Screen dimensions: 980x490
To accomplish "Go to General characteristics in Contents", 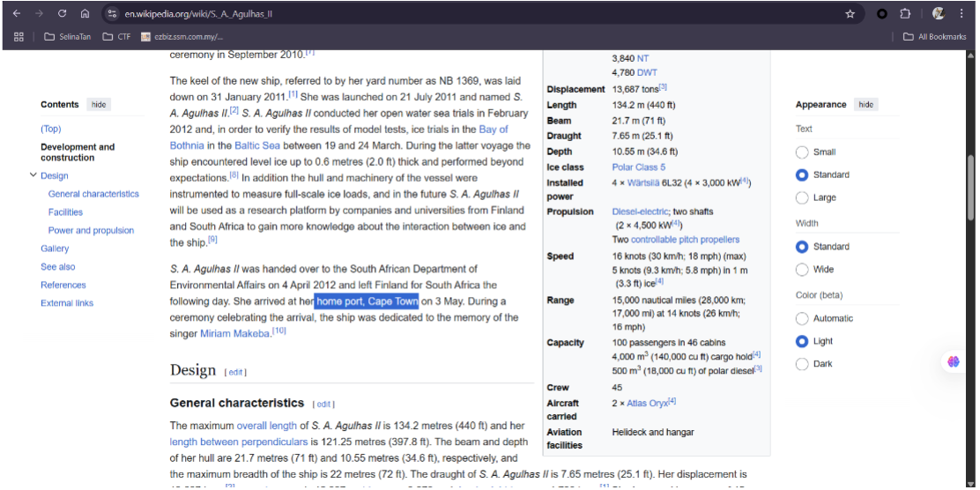I will pos(93,194).
